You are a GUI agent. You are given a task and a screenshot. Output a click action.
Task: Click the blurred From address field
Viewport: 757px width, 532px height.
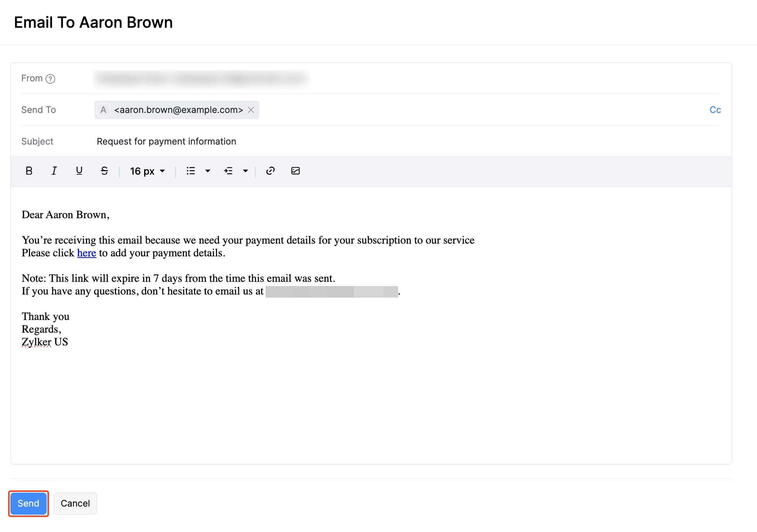coord(201,79)
